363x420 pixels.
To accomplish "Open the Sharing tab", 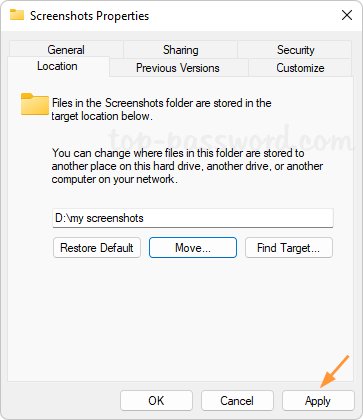I will point(180,50).
